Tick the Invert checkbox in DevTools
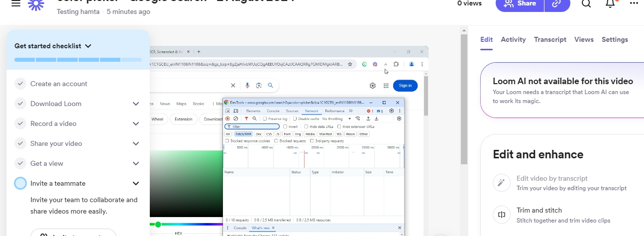Screen dimensions: 644x236 [285, 126]
